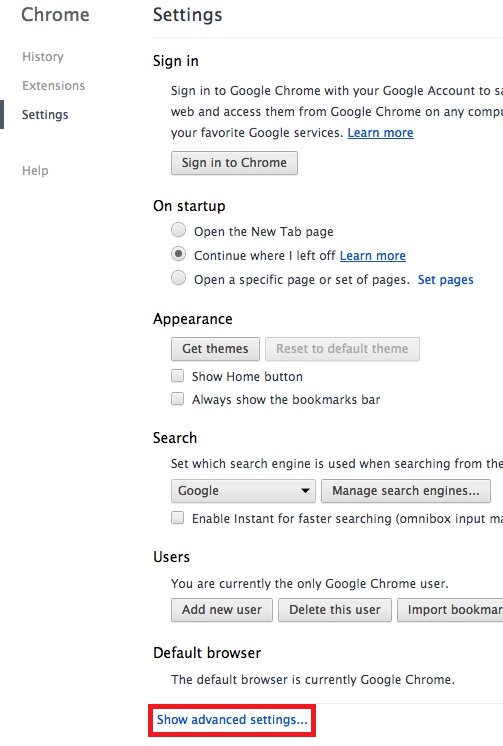The image size is (503, 746).
Task: Open the Help page in sidebar
Action: point(35,170)
